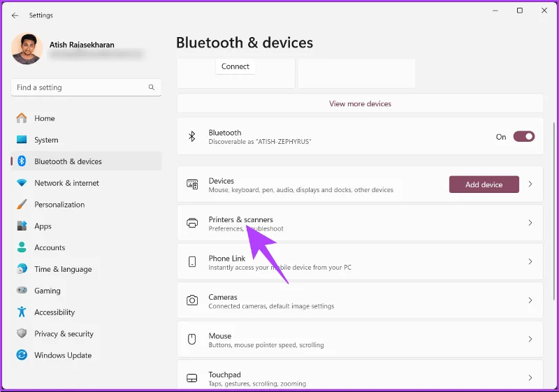Open Printers & scanners chevron
This screenshot has height=392, width=559.
tap(530, 223)
